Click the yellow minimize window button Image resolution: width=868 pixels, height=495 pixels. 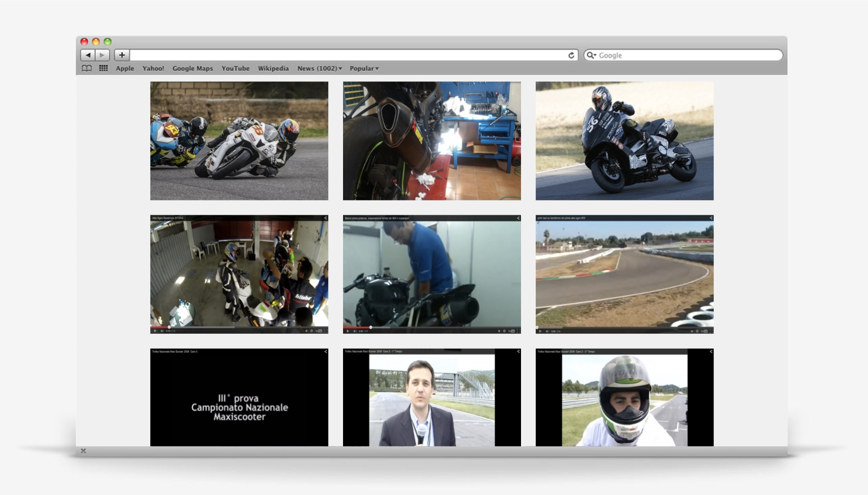click(x=96, y=42)
